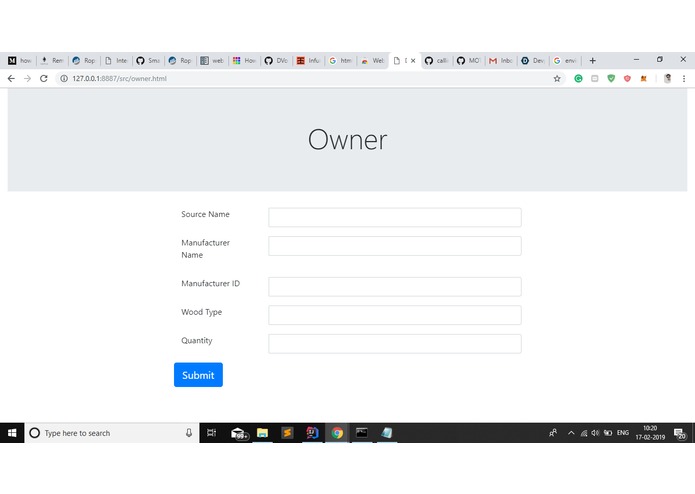Open the red shield extension icon
Viewport: 695px width, 494px height.
[627, 78]
